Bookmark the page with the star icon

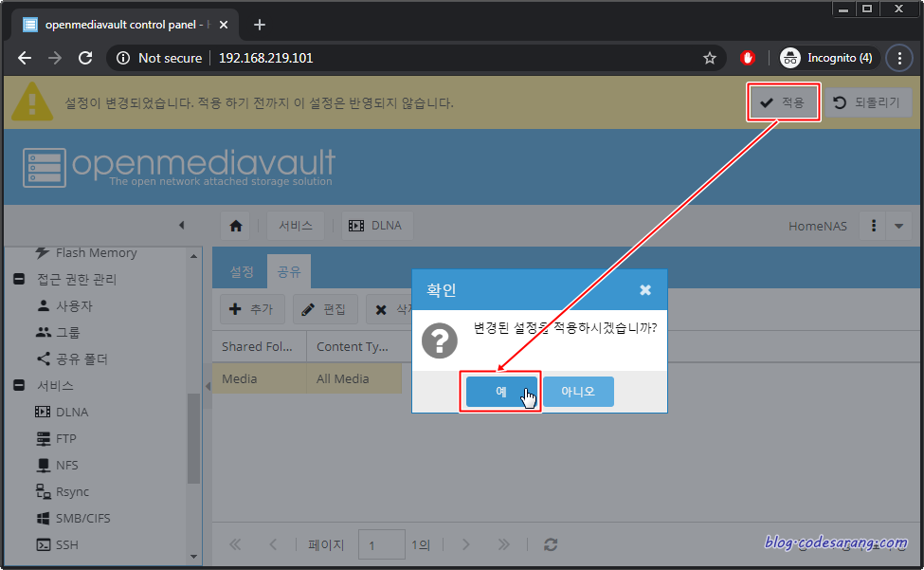coord(710,58)
